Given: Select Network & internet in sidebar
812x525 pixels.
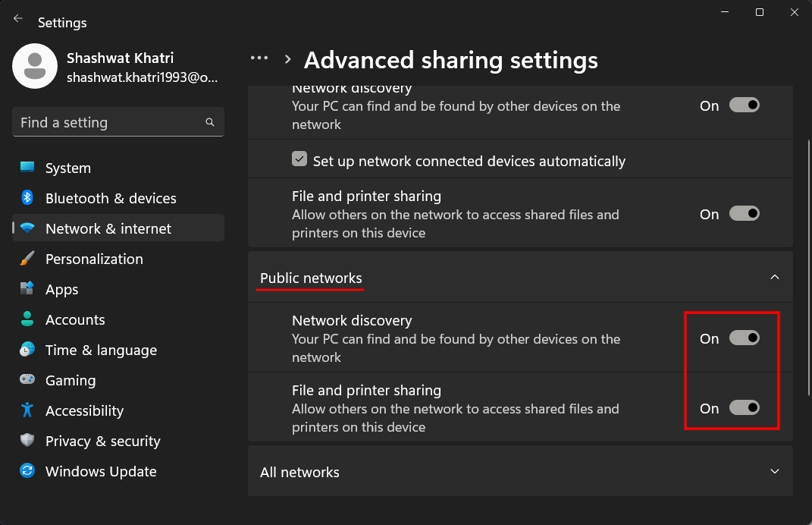Looking at the screenshot, I should pyautogui.click(x=108, y=228).
